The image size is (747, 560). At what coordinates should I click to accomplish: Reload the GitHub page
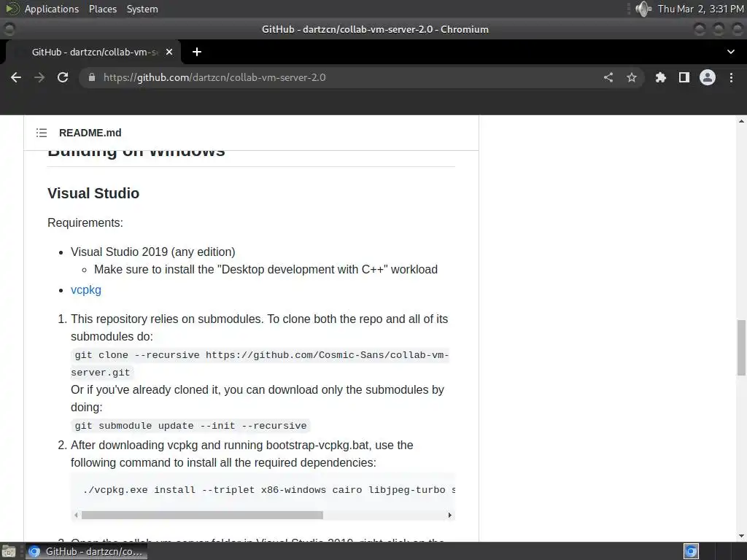tap(63, 77)
